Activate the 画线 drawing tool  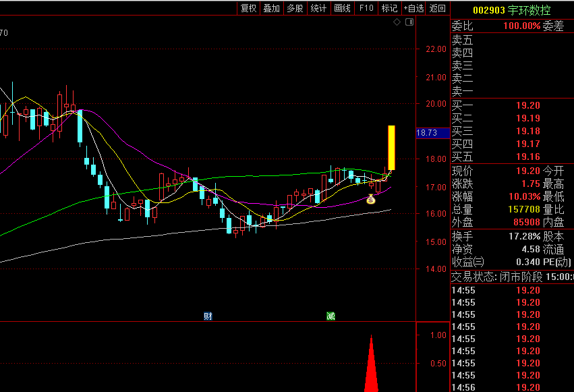[342, 8]
